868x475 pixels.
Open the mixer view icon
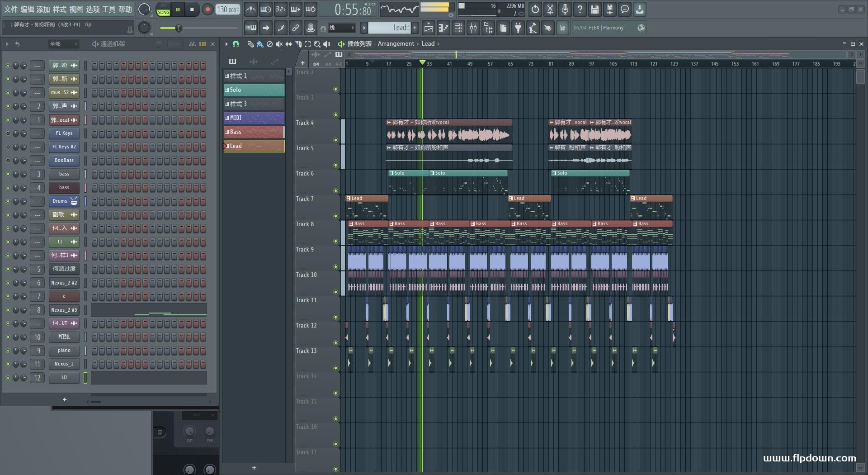(473, 28)
